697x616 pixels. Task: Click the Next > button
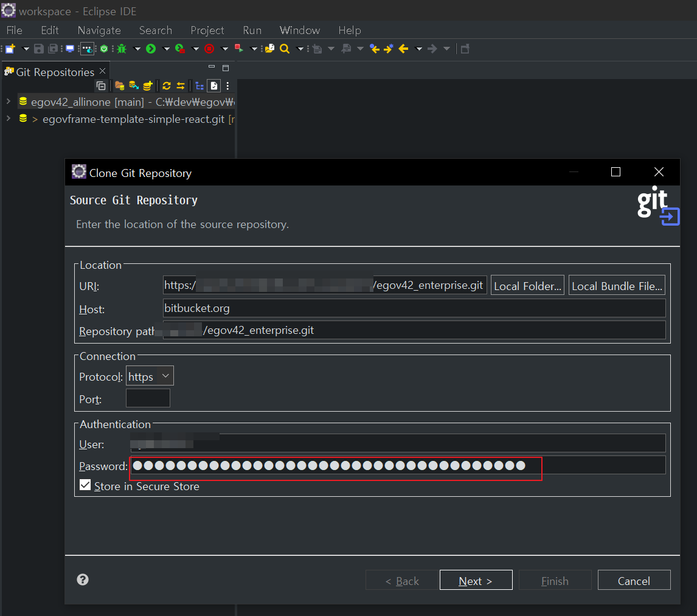coord(476,580)
